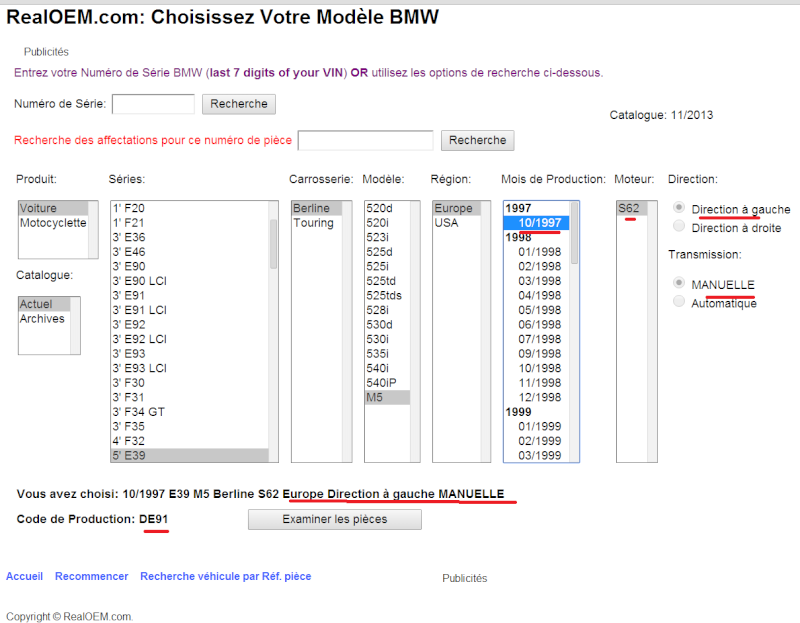Focus the Numéro de Série input field
Screen dimensions: 800x623
[153, 104]
